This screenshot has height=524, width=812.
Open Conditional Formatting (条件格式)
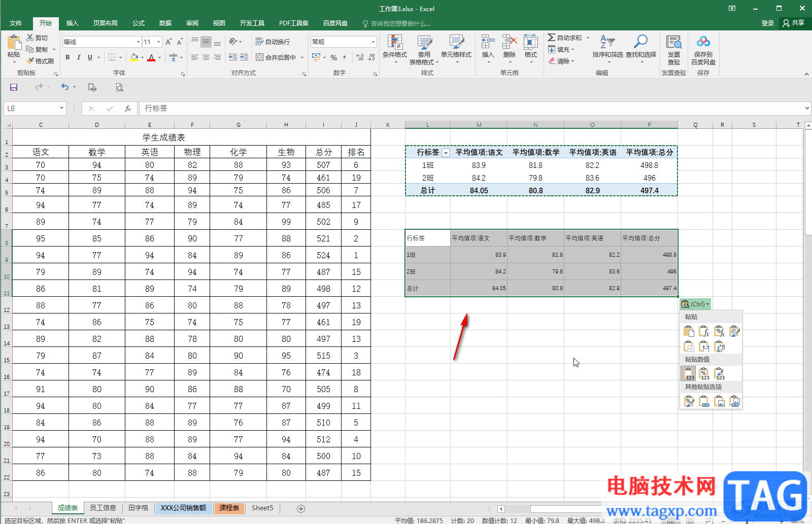coord(395,49)
